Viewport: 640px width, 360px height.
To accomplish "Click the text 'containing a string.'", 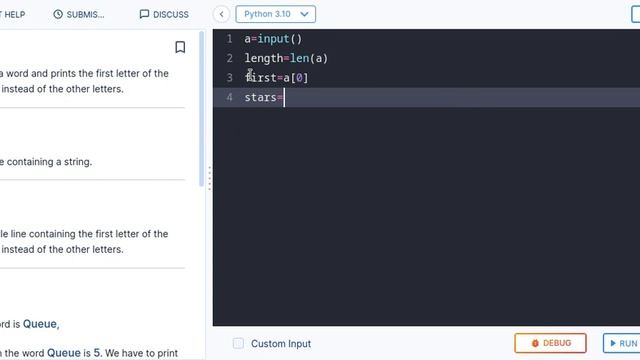I will (x=49, y=162).
